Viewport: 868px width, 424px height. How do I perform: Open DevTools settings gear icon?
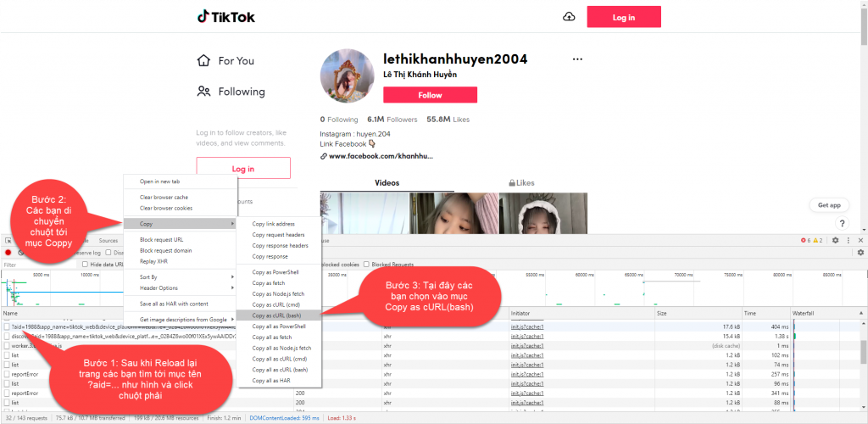coord(835,240)
